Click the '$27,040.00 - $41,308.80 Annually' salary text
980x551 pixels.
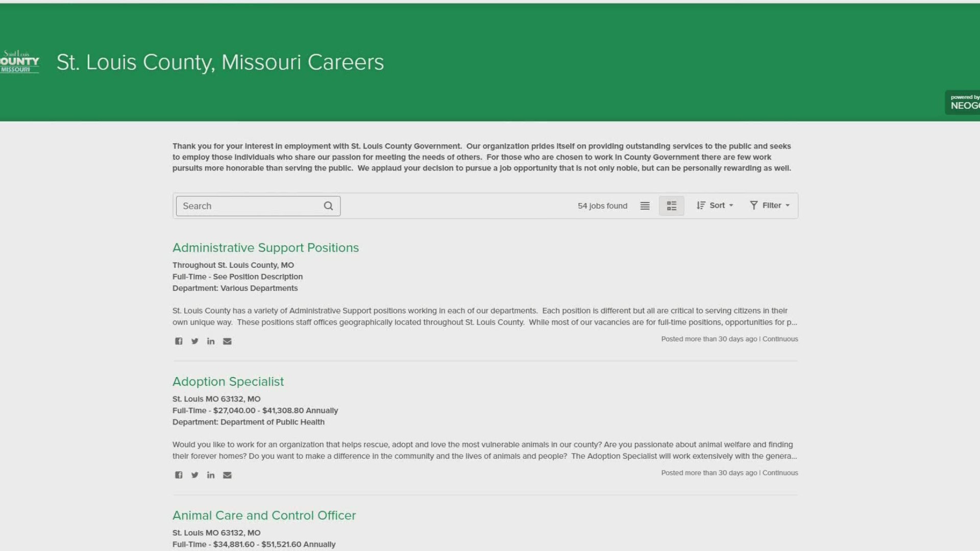point(276,411)
